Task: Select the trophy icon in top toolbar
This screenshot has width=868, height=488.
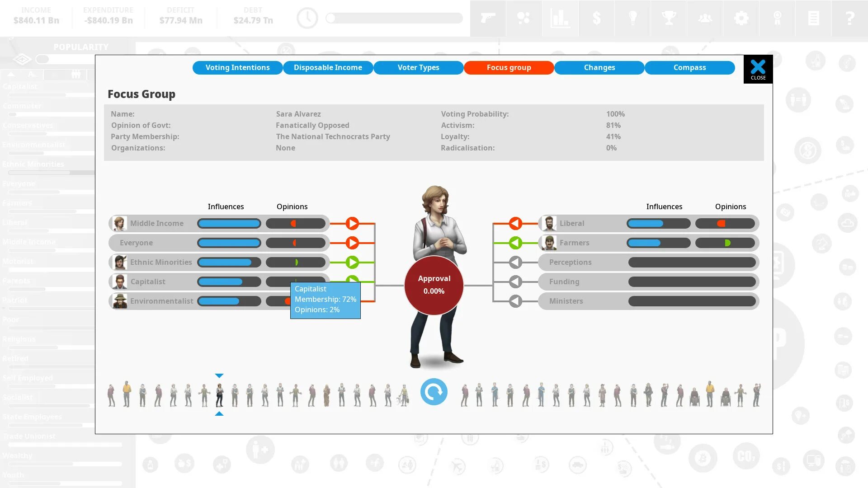Action: pyautogui.click(x=670, y=18)
